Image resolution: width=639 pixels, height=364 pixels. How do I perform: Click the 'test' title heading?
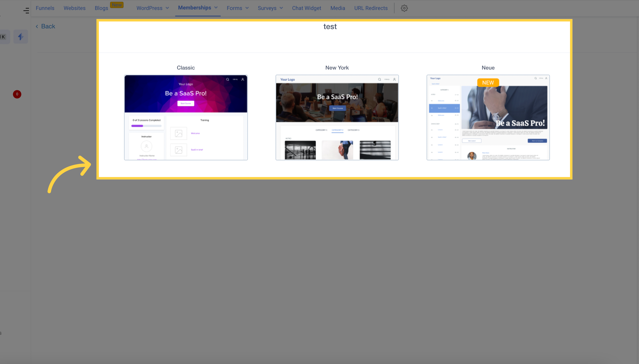click(x=330, y=27)
